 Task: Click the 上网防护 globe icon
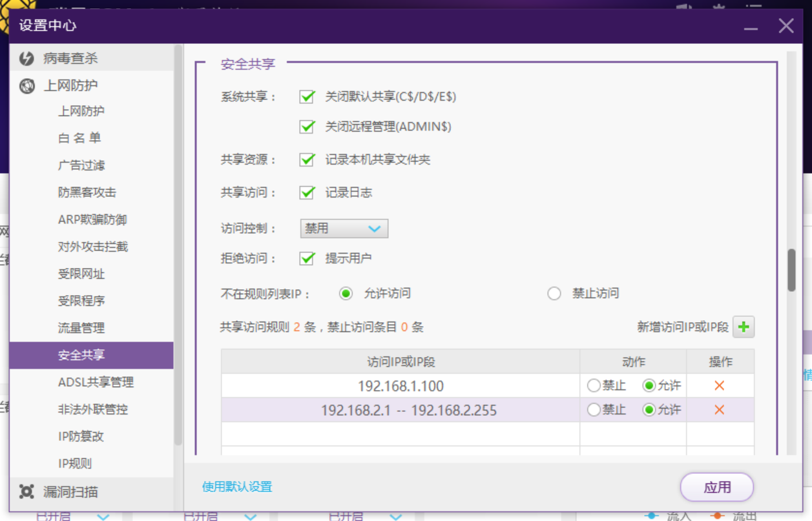point(26,85)
